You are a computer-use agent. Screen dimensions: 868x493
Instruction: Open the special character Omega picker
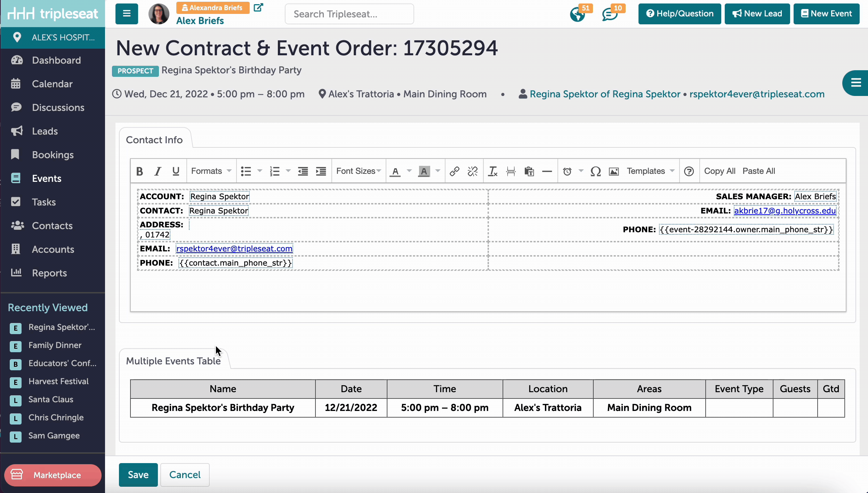click(x=596, y=171)
